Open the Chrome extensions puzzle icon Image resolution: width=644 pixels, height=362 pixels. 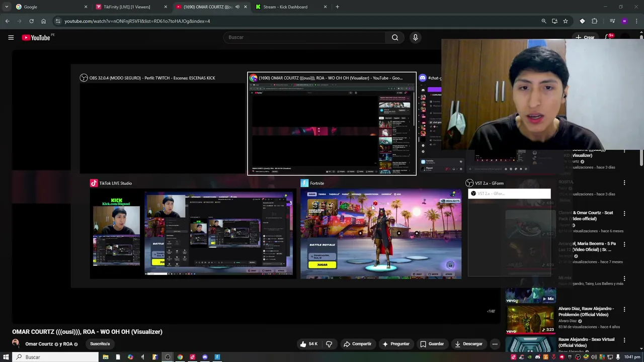tap(594, 21)
